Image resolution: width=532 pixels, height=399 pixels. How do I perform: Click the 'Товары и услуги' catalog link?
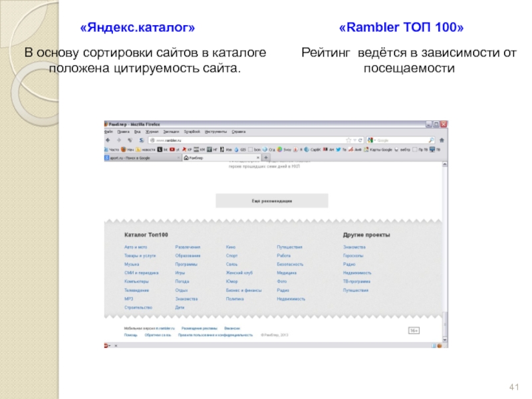pyautogui.click(x=140, y=255)
